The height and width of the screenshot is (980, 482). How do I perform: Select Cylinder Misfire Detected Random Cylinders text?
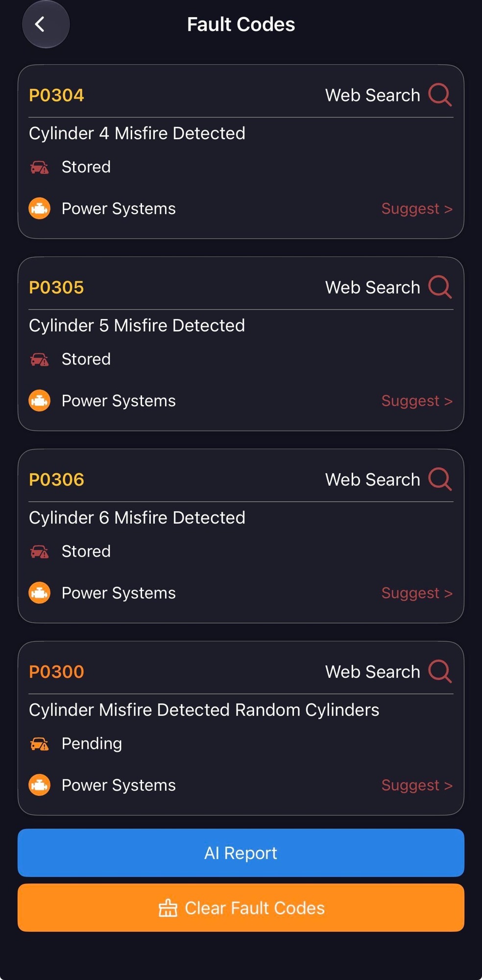point(204,710)
